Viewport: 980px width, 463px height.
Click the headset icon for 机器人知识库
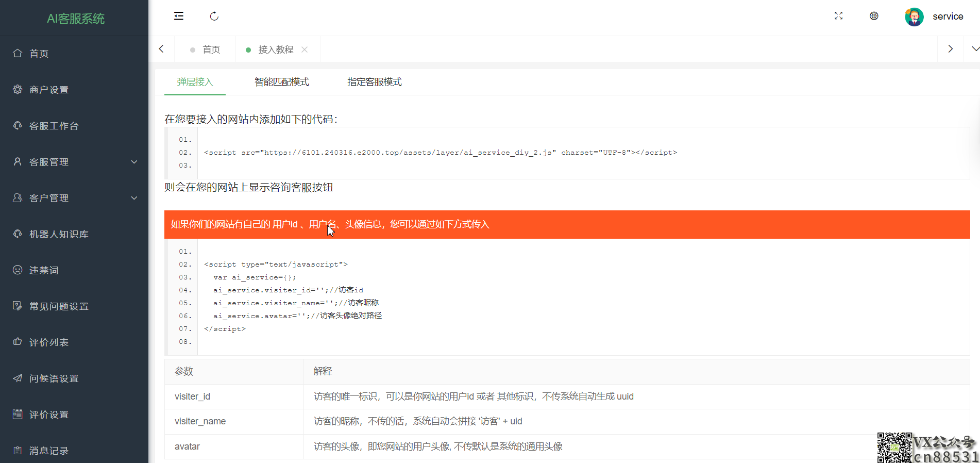point(18,234)
